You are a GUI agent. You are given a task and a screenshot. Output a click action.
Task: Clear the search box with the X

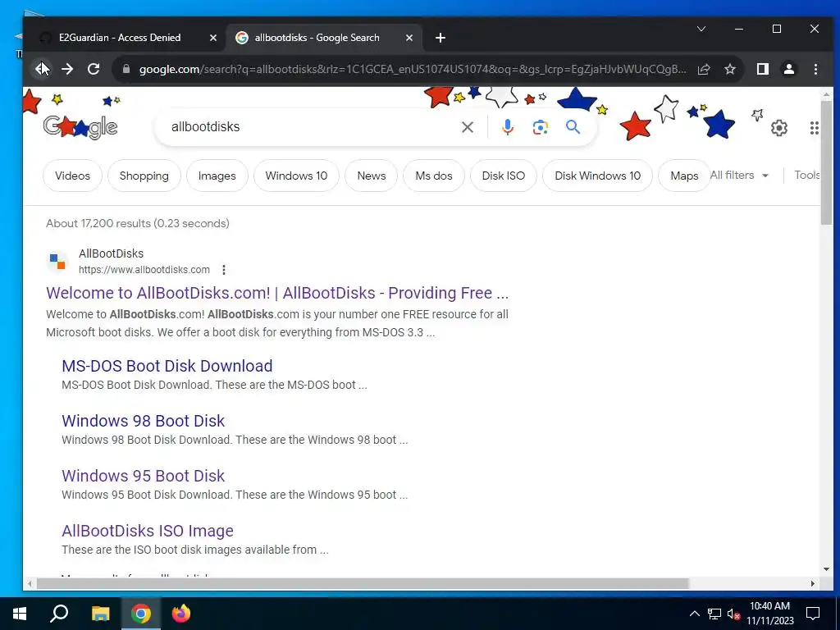click(x=467, y=127)
